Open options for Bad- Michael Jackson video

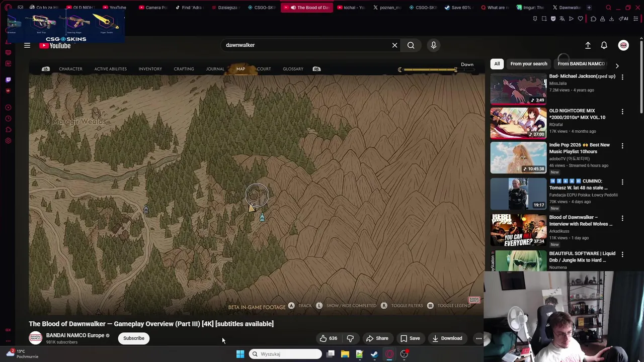622,77
